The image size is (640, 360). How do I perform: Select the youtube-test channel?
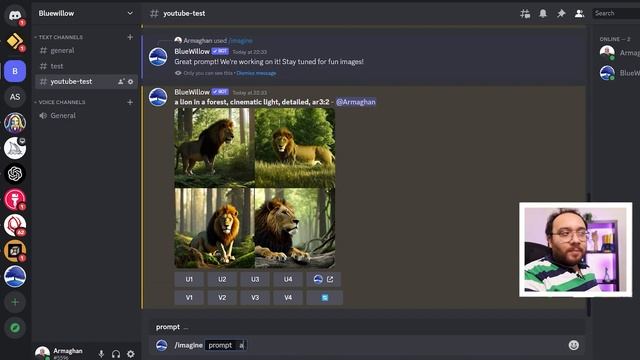click(86, 82)
